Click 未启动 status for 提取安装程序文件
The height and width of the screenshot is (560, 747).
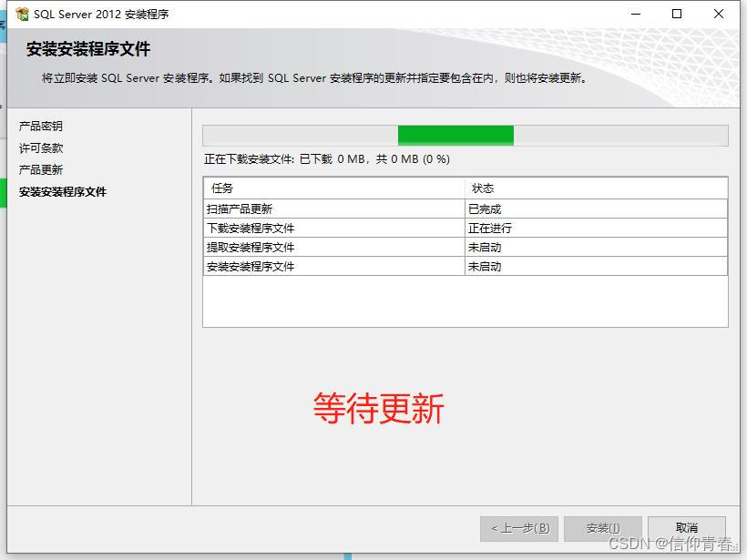596,247
